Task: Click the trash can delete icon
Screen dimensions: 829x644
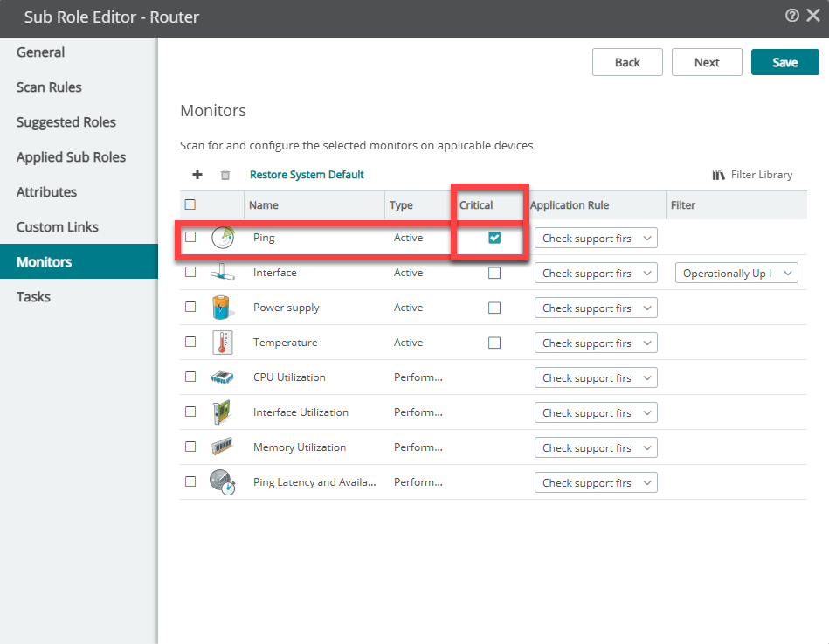Action: pos(225,175)
